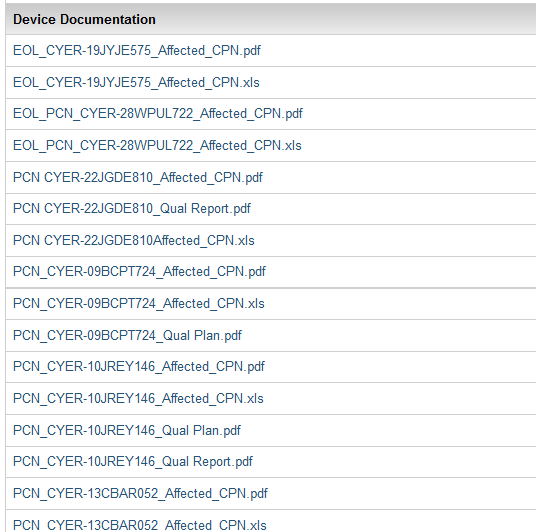Select the table row containing EOL_CYER-19JYJE575_Affected_CPN.xls
Screen dimensions: 536x532
271,83
